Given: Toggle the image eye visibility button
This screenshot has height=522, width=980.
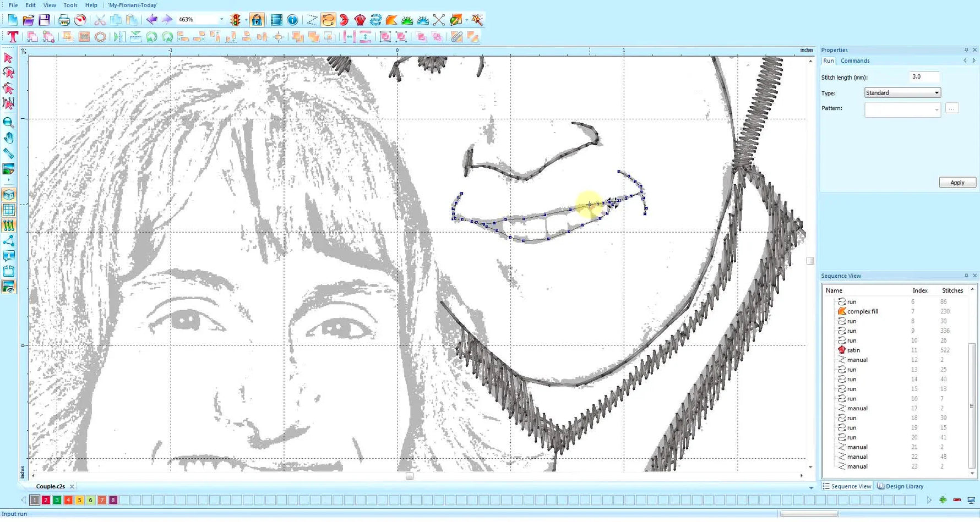Looking at the screenshot, I should (9, 287).
